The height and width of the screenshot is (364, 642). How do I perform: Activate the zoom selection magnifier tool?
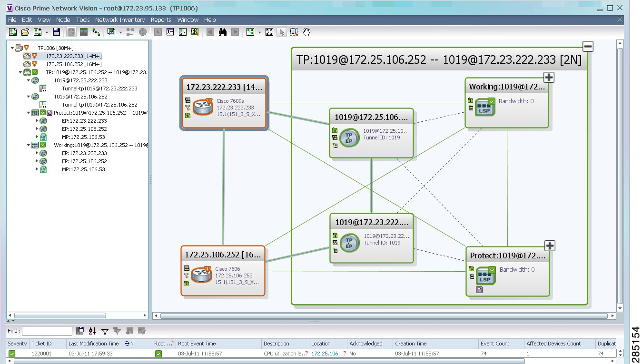(x=294, y=32)
